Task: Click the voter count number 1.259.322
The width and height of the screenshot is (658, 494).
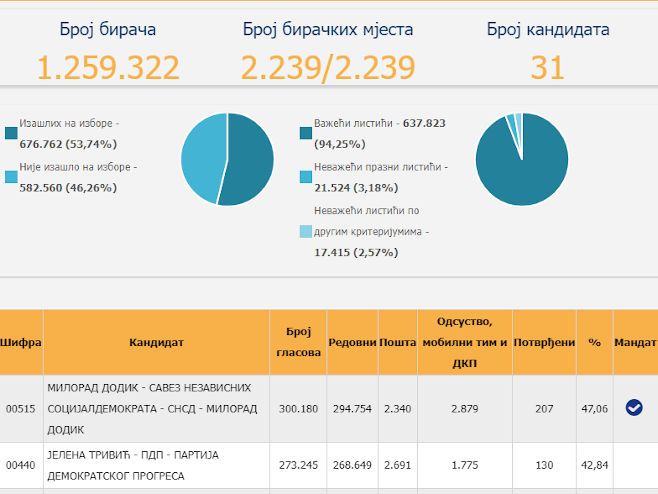Action: click(108, 67)
